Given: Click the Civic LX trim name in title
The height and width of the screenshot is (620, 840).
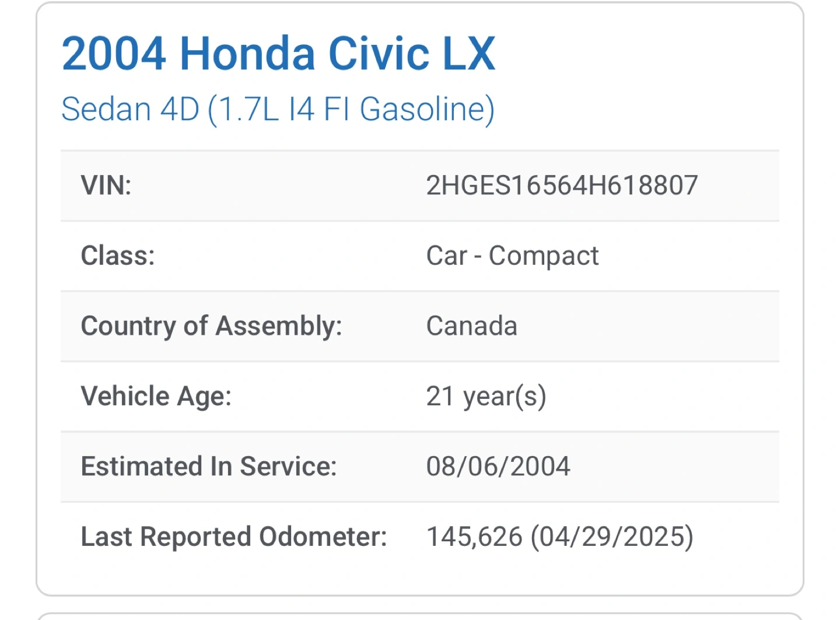Looking at the screenshot, I should (x=411, y=54).
